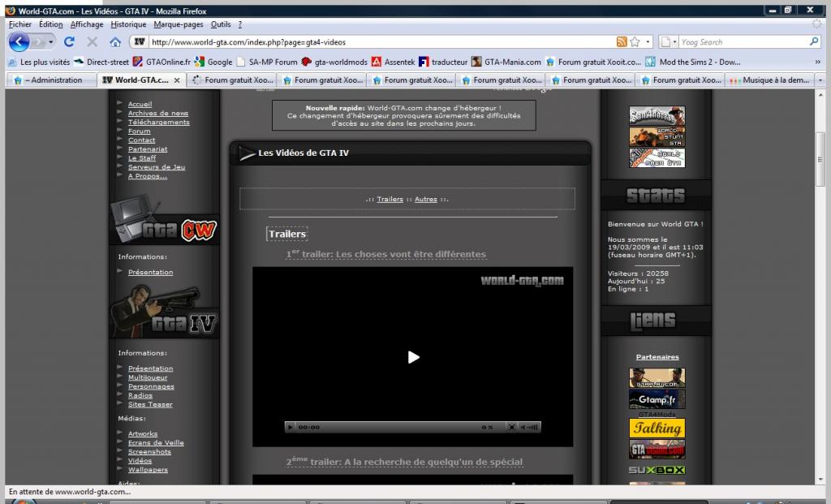Open the list-all-tabs dropdown arrow
831x504 pixels.
click(820, 80)
